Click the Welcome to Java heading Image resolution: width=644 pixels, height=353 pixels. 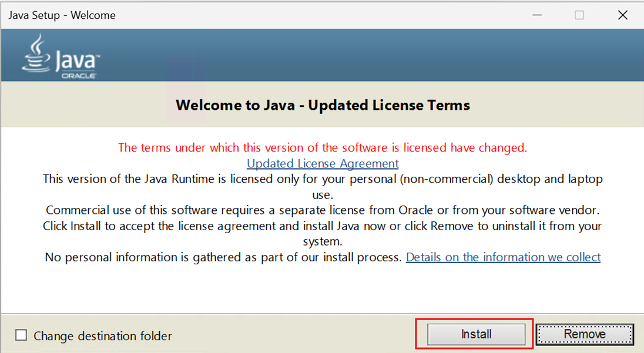323,106
